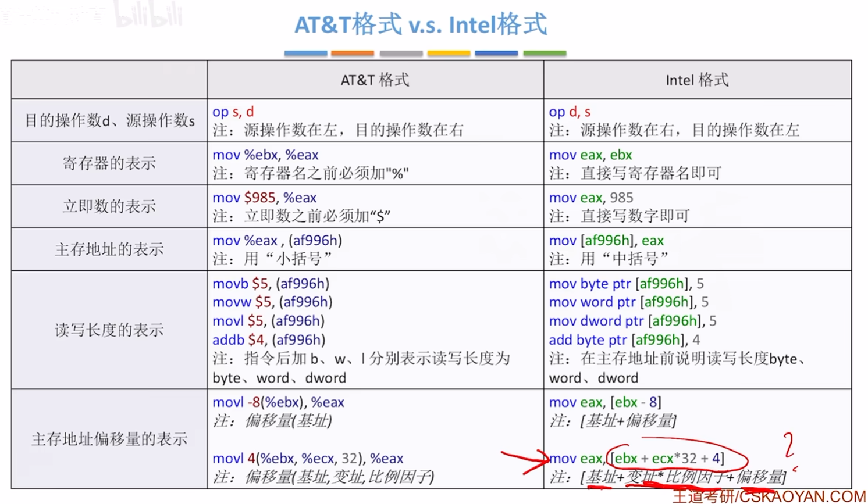Select the code "mov %ebx, %eax"
Image resolution: width=868 pixels, height=504 pixels.
click(265, 155)
